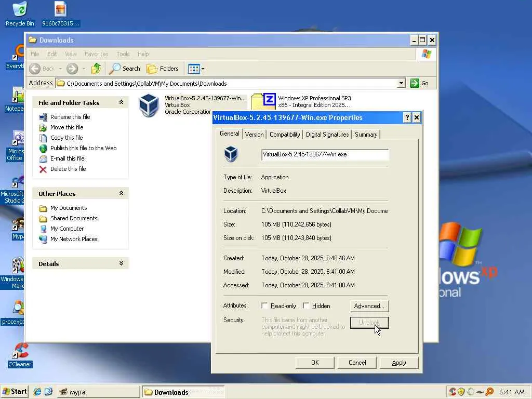Viewport: 532px width, 399px height.
Task: Open the address bar dropdown arrow
Action: click(x=401, y=83)
